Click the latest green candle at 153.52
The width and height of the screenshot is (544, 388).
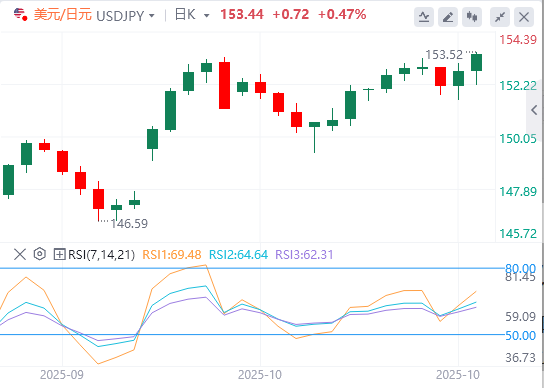[x=476, y=62]
